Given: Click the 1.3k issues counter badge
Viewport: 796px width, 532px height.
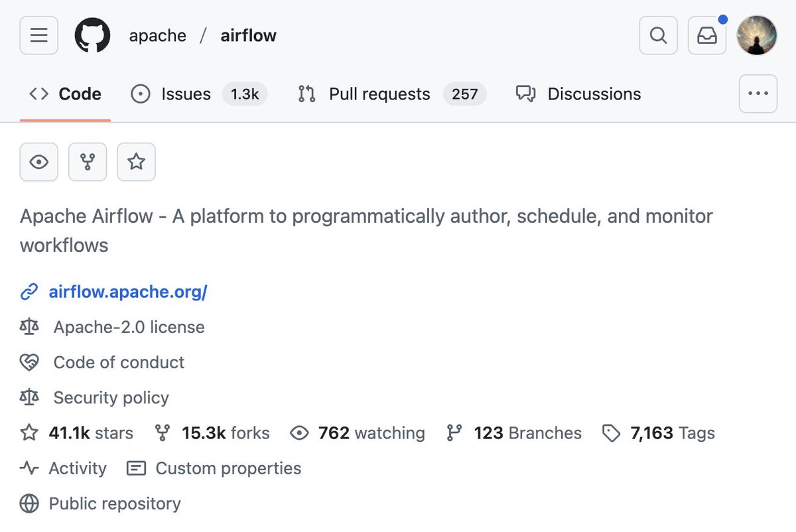Looking at the screenshot, I should click(x=245, y=94).
